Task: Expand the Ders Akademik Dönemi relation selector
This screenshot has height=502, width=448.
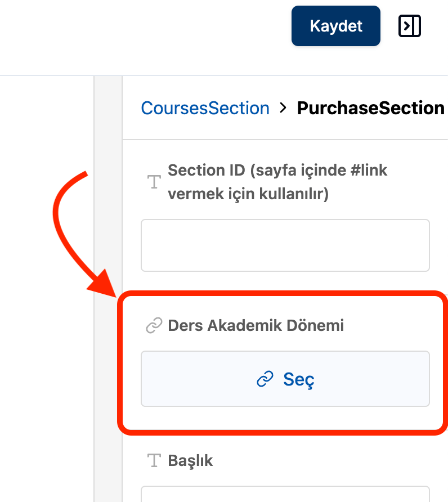Action: pyautogui.click(x=285, y=379)
